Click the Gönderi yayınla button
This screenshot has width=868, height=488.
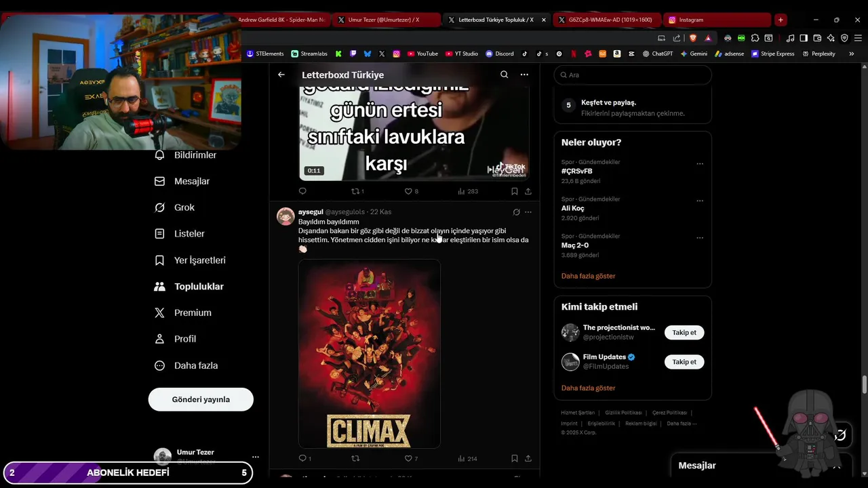click(x=201, y=399)
